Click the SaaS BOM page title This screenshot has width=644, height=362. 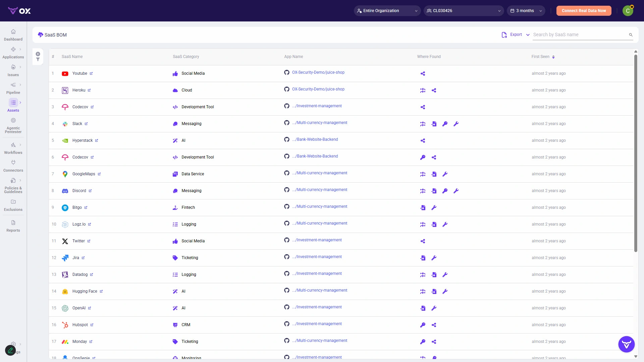(55, 35)
